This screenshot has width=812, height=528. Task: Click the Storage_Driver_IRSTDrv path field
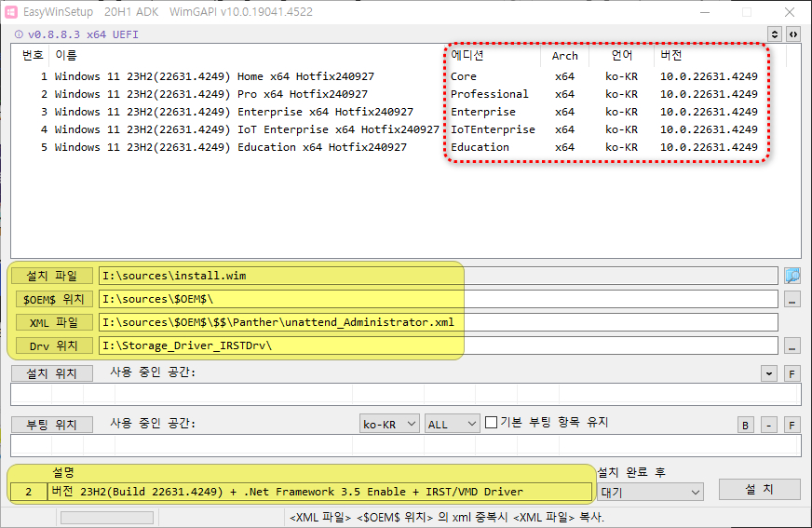pyautogui.click(x=438, y=345)
